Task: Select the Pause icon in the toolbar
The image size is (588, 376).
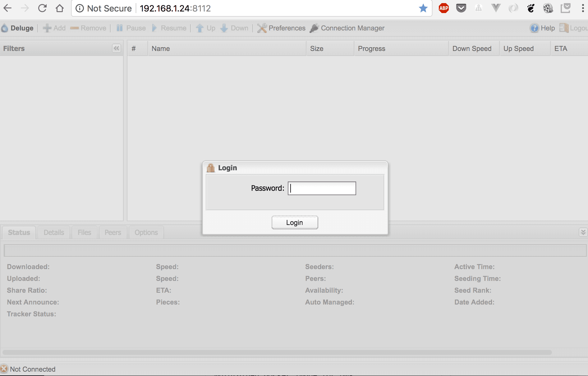Action: click(x=120, y=28)
